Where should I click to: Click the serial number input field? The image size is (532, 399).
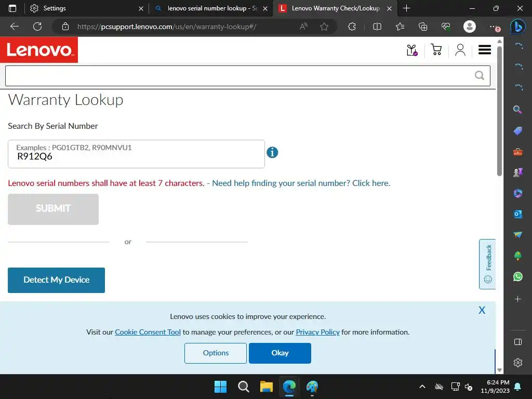coord(136,154)
